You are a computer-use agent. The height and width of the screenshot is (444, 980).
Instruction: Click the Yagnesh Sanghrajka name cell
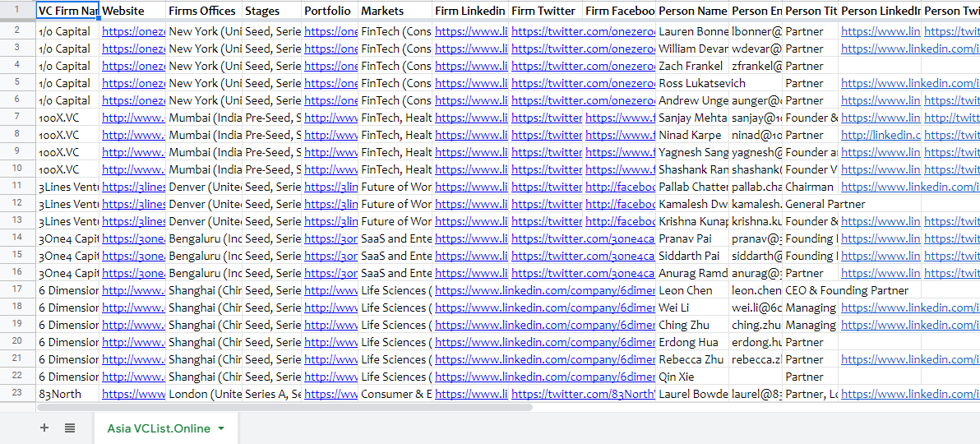click(692, 152)
